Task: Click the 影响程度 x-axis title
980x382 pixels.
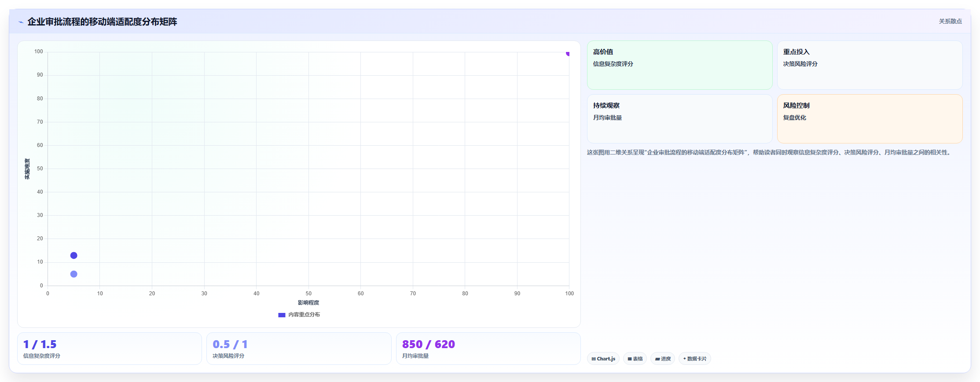Action: point(308,303)
